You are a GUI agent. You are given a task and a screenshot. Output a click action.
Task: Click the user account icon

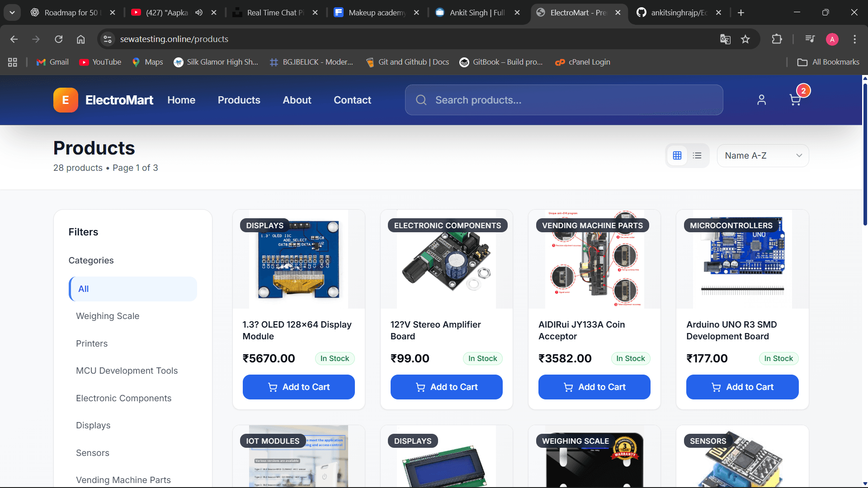click(761, 100)
